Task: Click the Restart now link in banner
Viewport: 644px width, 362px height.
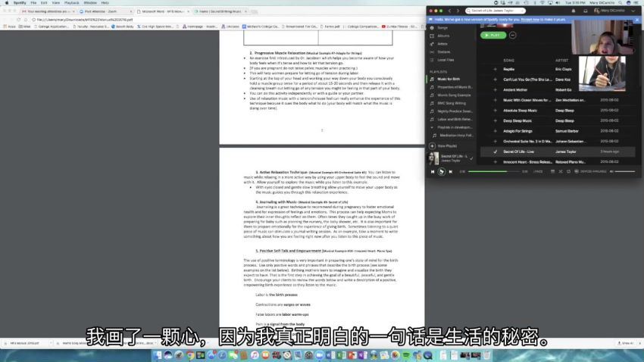Action: (530, 19)
